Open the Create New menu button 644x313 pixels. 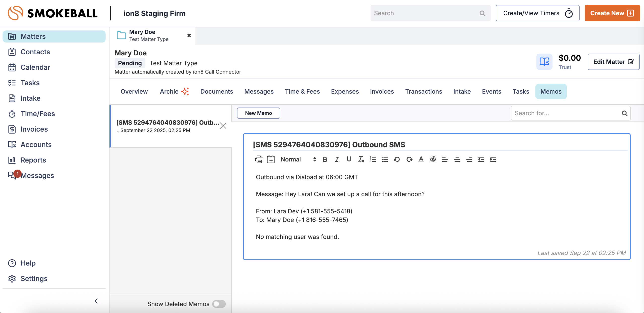click(x=612, y=13)
